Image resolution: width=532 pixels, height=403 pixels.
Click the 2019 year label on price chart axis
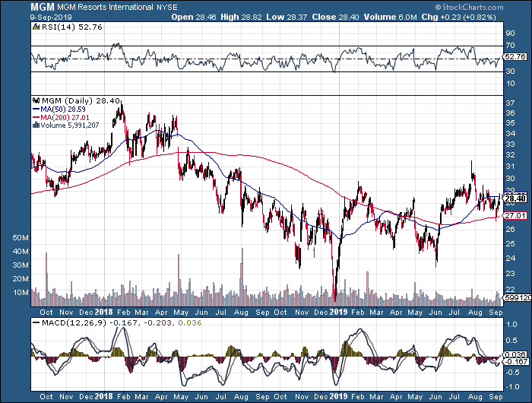339,312
